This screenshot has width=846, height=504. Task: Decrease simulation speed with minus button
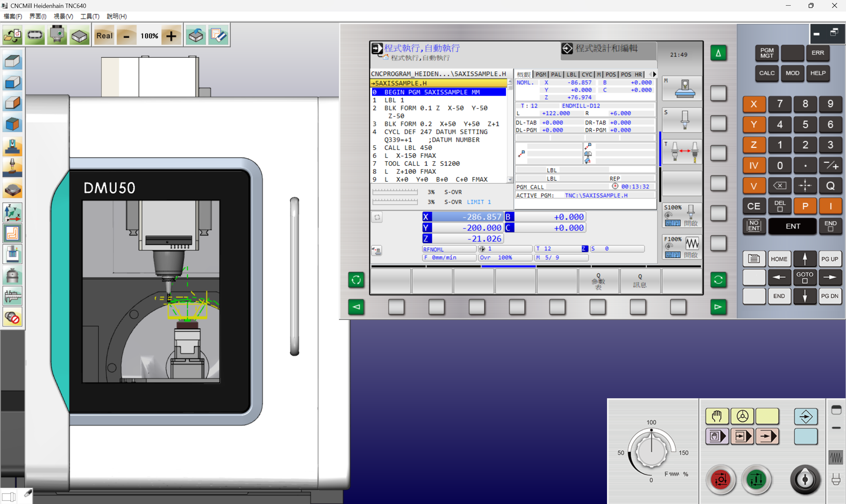coord(126,36)
